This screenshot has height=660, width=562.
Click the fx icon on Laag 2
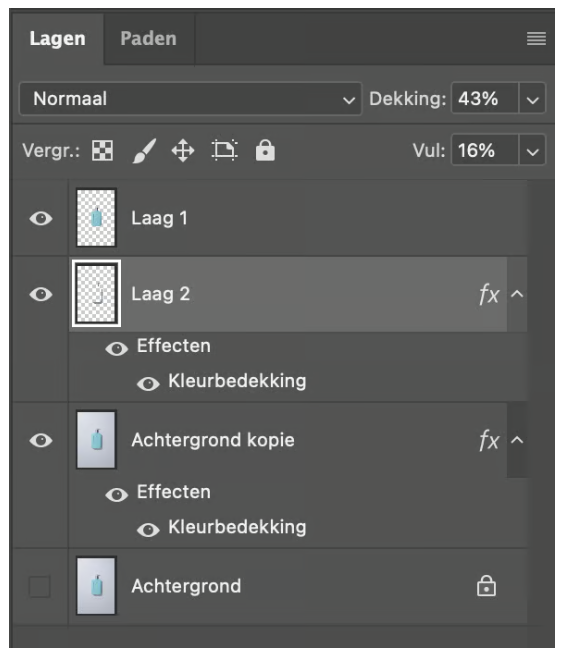click(489, 294)
